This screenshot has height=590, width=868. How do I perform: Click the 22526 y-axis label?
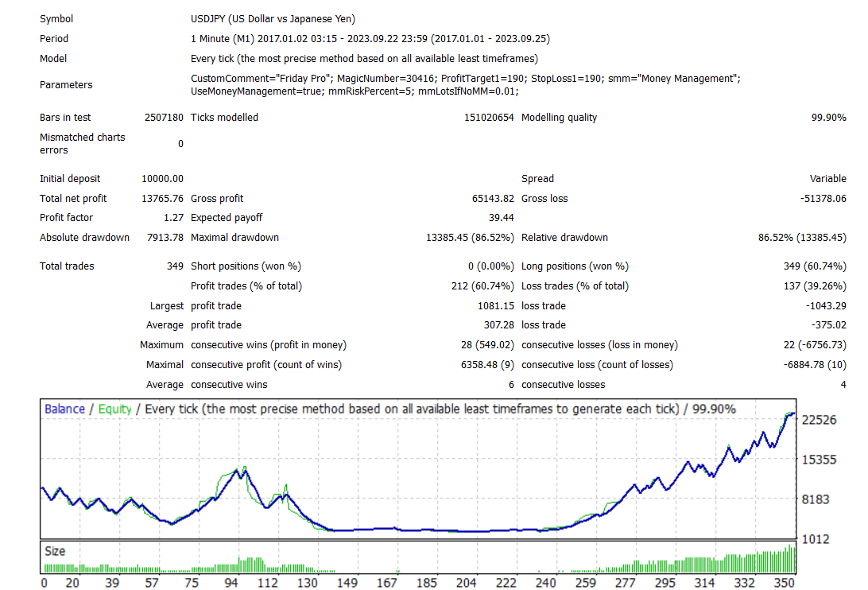coord(819,420)
